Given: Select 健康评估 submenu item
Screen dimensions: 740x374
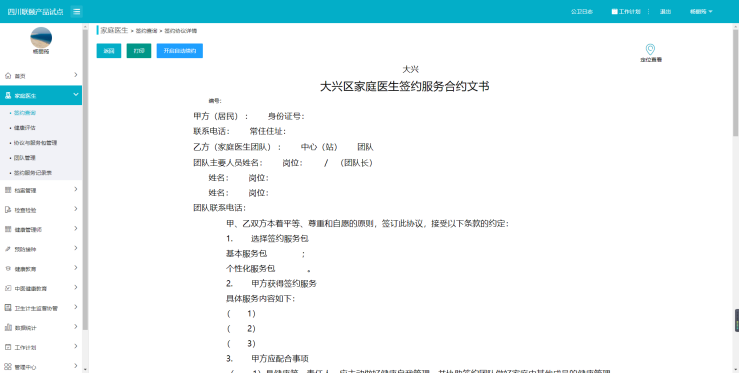Looking at the screenshot, I should click(25, 128).
